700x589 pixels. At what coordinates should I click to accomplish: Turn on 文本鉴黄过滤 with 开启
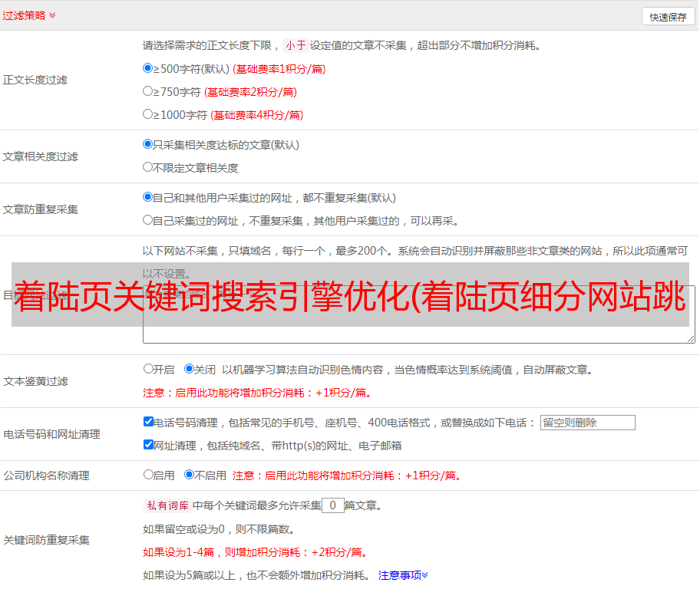pyautogui.click(x=148, y=369)
